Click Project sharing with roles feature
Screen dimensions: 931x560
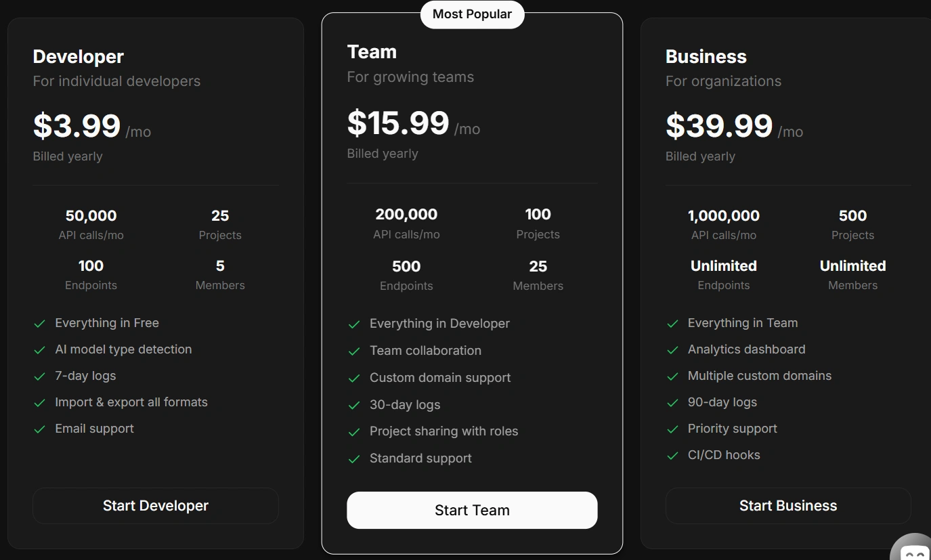(443, 431)
